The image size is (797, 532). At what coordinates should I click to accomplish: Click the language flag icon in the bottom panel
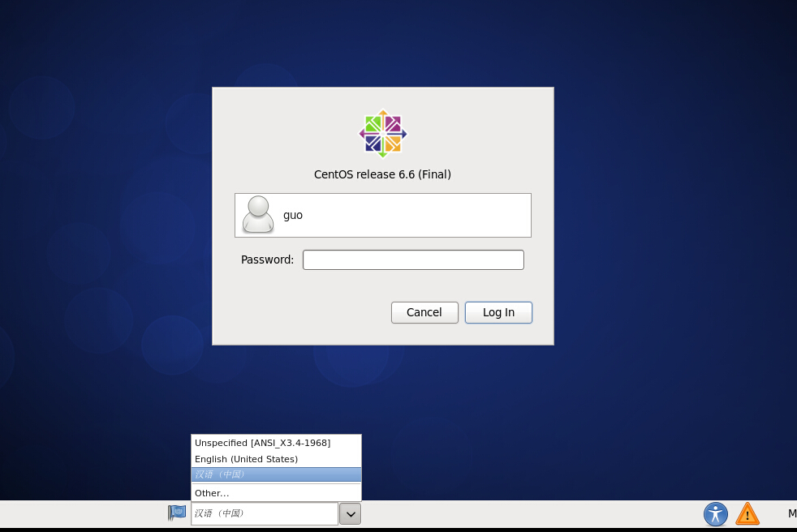177,513
